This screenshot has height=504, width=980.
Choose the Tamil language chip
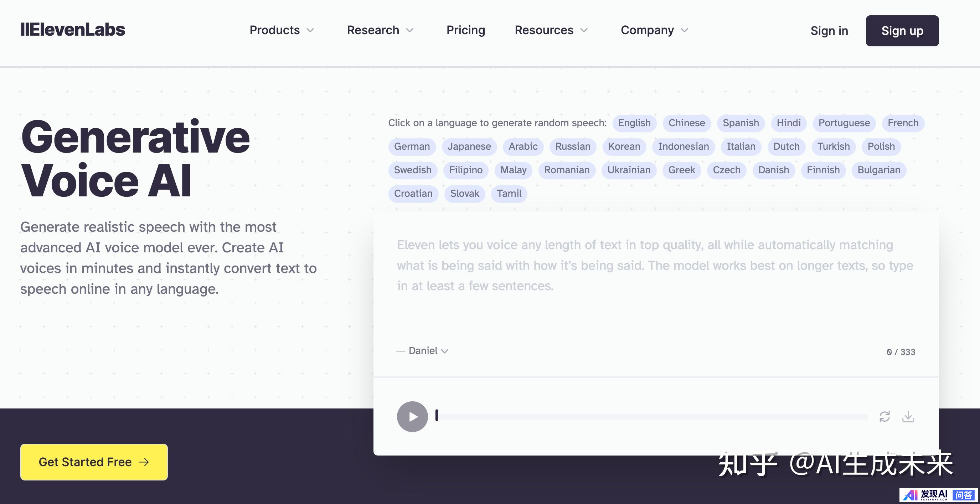(509, 194)
